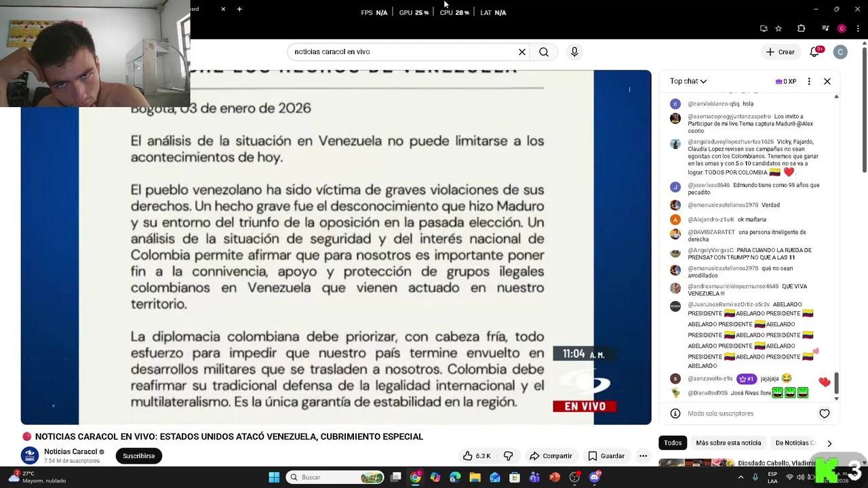Expand the Top chat dropdown
This screenshot has height=488, width=868.
click(x=688, y=81)
